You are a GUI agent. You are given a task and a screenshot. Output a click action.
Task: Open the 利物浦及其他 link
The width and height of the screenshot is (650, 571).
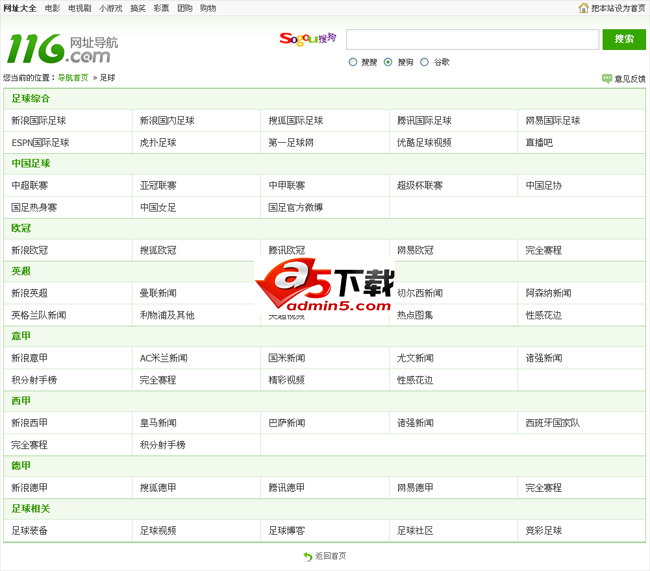(x=167, y=315)
